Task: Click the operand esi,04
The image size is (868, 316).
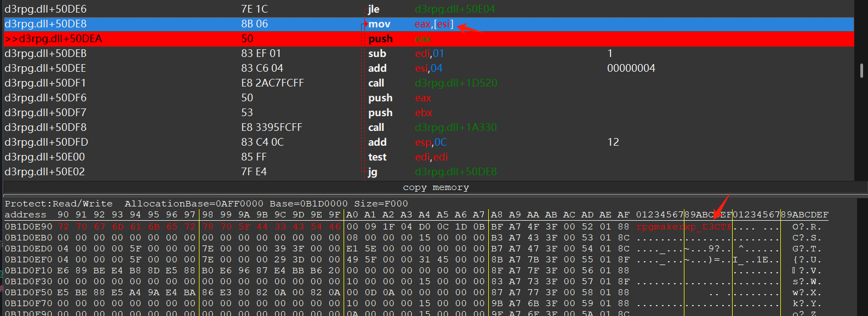Action: pos(429,68)
